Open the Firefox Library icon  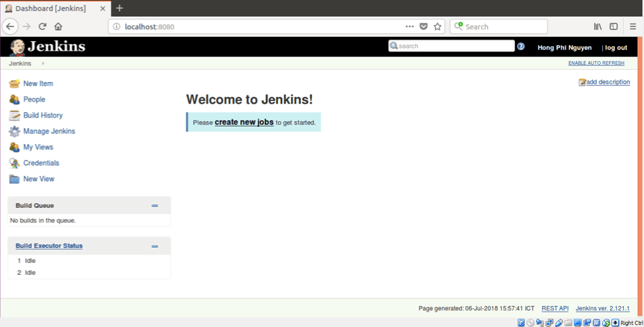click(x=597, y=26)
